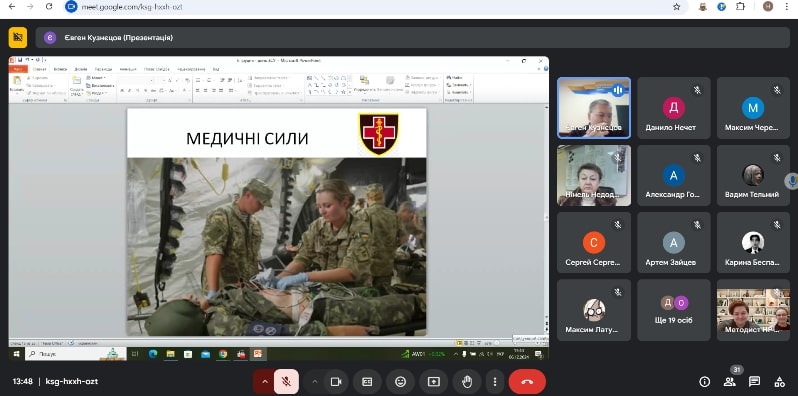Screen dimensions: 798x396
Task: Expand video settings arrow beside camera
Action: pyautogui.click(x=315, y=382)
